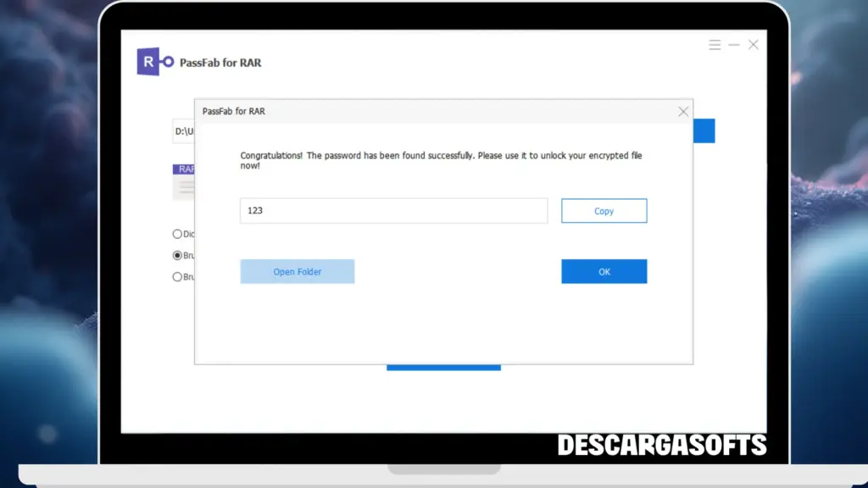This screenshot has width=868, height=488.
Task: Select the Dictionary Attack radio button
Action: [x=177, y=234]
